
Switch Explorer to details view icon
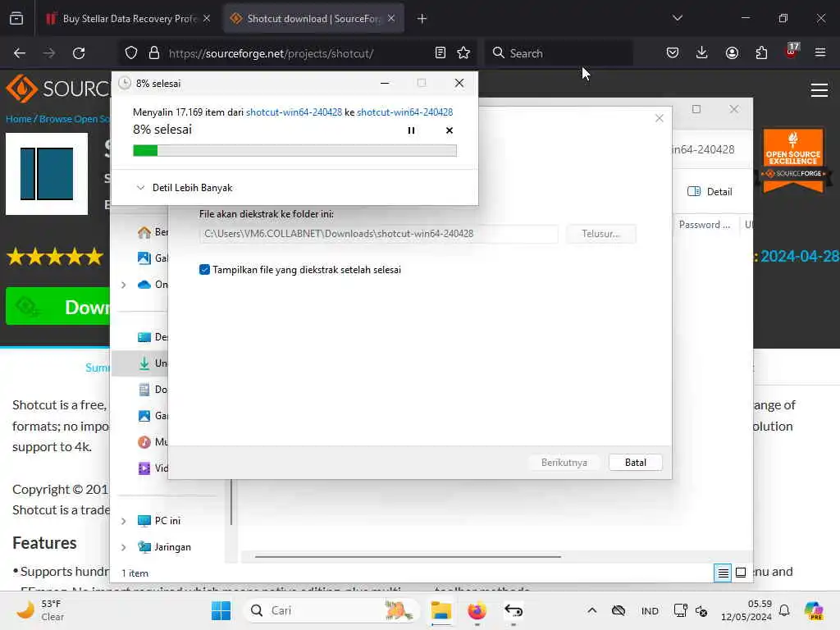[723, 573]
